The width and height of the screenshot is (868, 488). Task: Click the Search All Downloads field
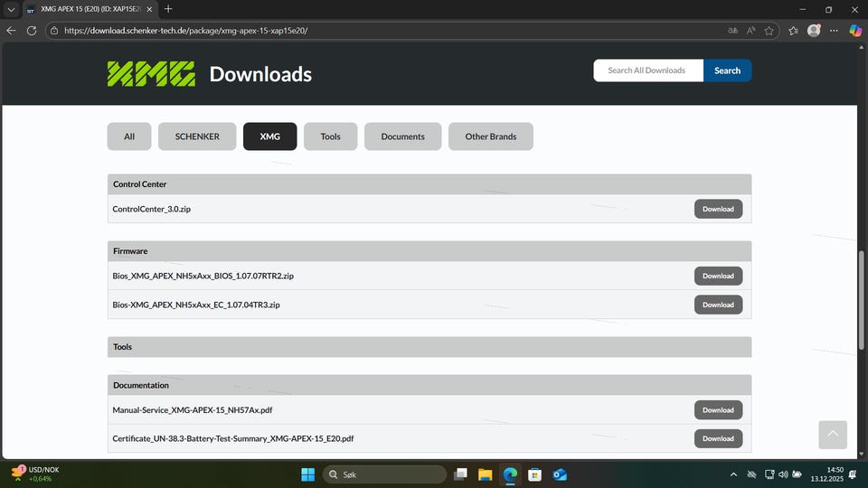coord(648,70)
